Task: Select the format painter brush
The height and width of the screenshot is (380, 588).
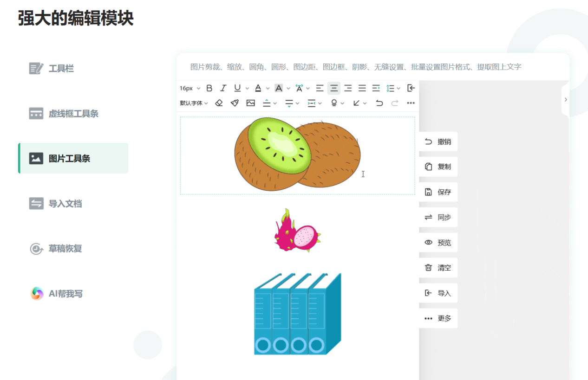Action: [x=235, y=103]
